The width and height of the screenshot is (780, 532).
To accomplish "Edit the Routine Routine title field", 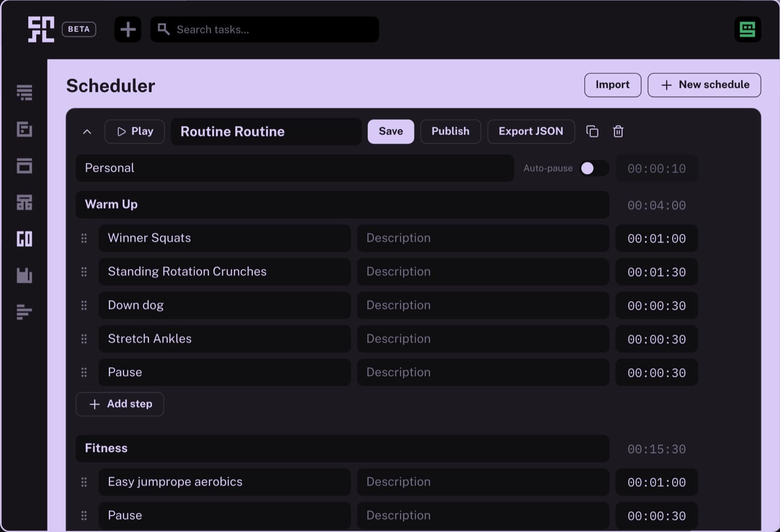I will coord(266,132).
